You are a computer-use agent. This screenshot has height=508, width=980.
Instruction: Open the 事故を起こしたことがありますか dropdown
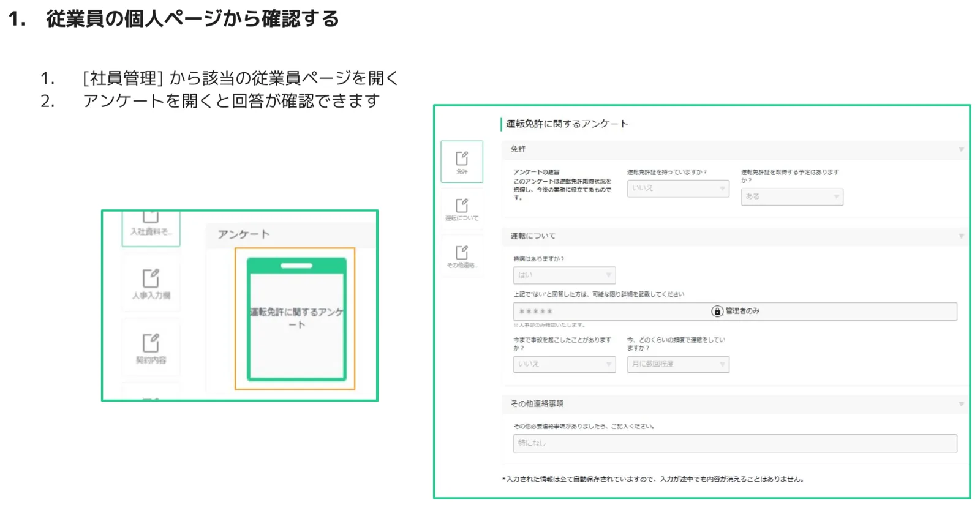[564, 364]
